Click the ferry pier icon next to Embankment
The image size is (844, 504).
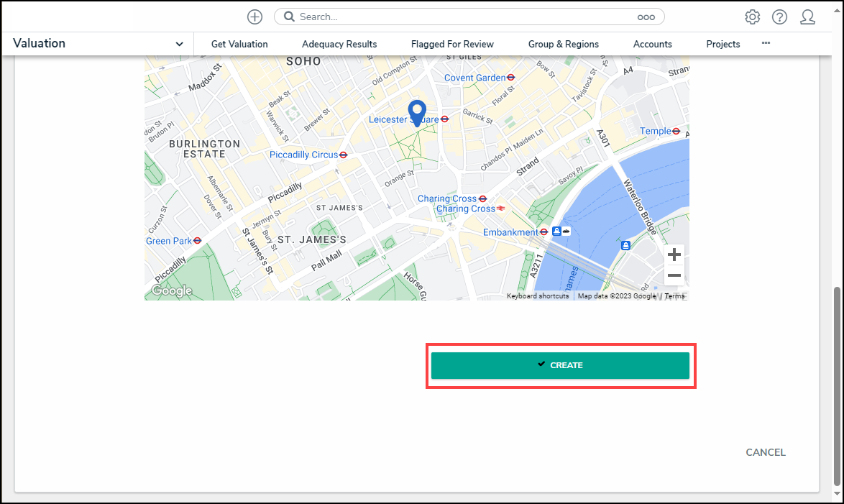(x=556, y=231)
